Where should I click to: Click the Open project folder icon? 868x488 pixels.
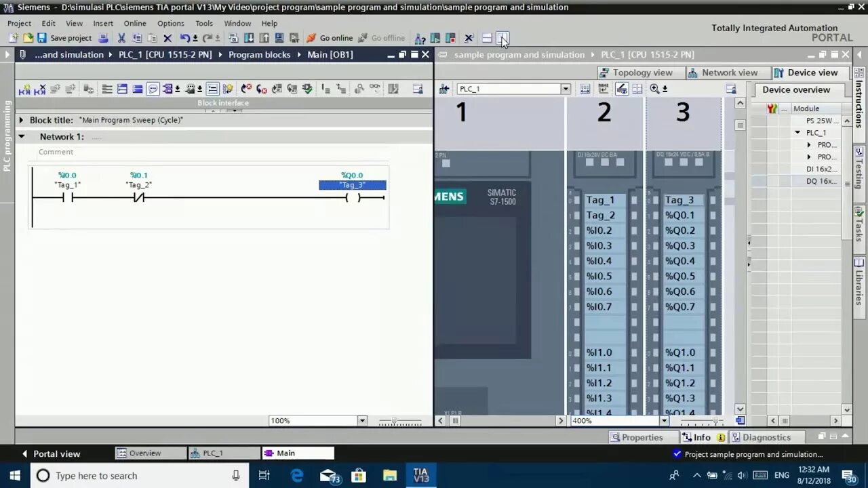point(28,39)
